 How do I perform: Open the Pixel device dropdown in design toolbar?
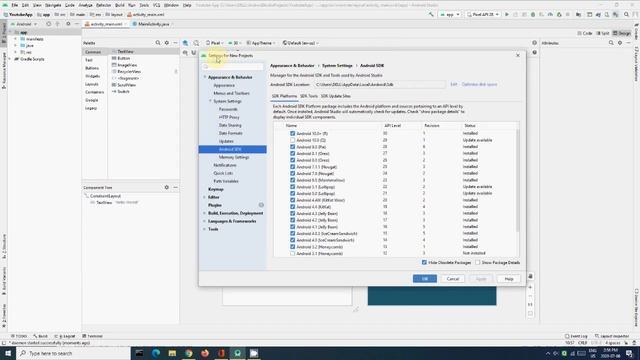[x=214, y=43]
